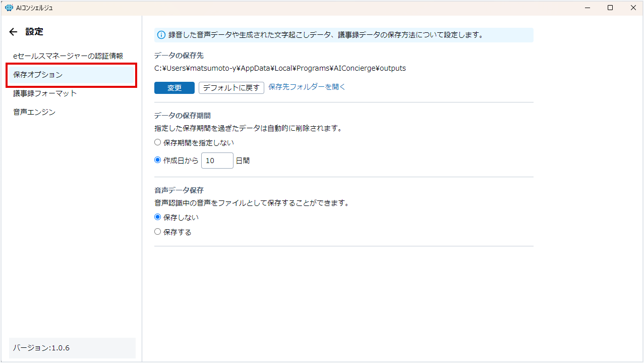Click the retention days field showing 10

click(217, 161)
